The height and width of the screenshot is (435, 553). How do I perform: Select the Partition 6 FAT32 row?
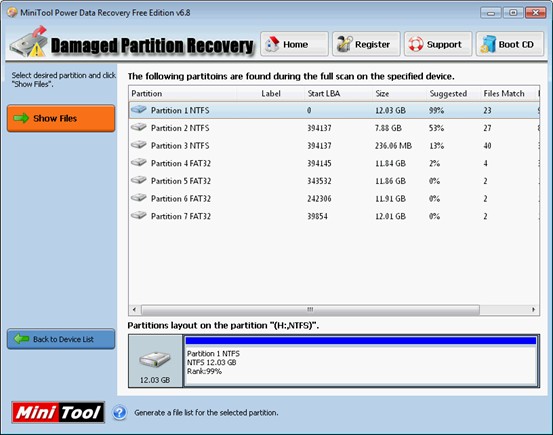[334, 198]
